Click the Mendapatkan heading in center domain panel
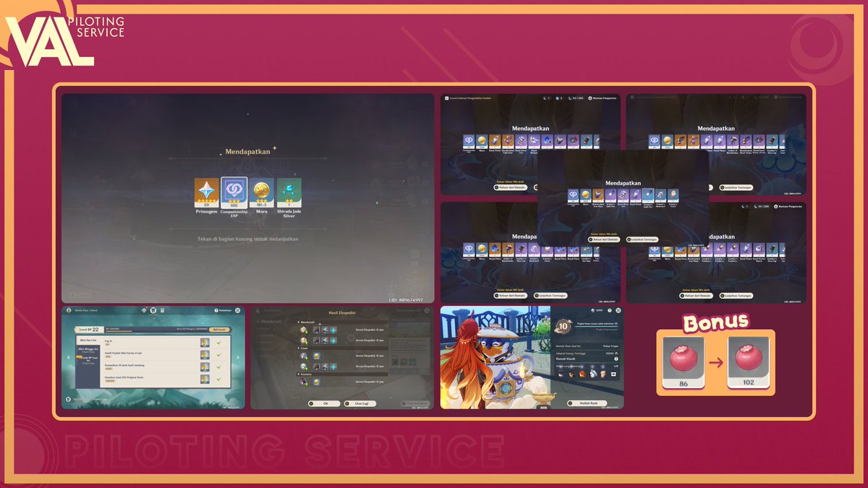The width and height of the screenshot is (868, 488). coord(623,183)
